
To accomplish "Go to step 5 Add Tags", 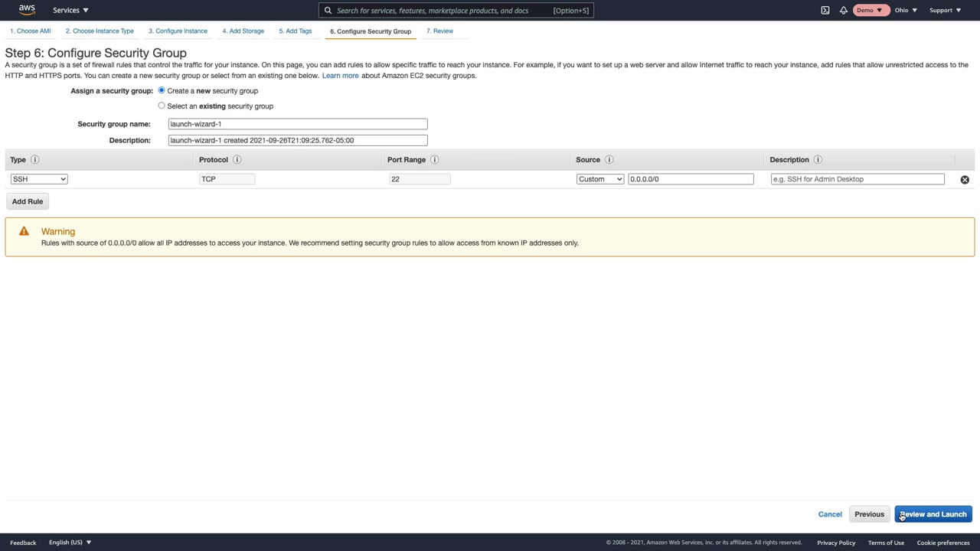I will [x=295, y=31].
